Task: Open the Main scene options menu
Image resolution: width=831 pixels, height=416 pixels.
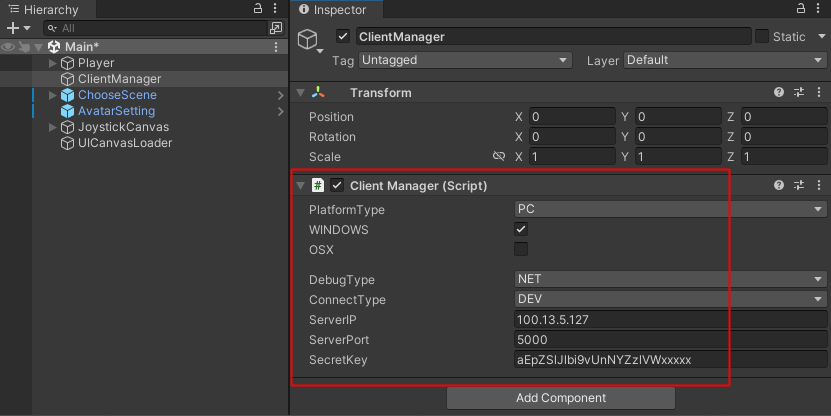Action: (x=277, y=47)
